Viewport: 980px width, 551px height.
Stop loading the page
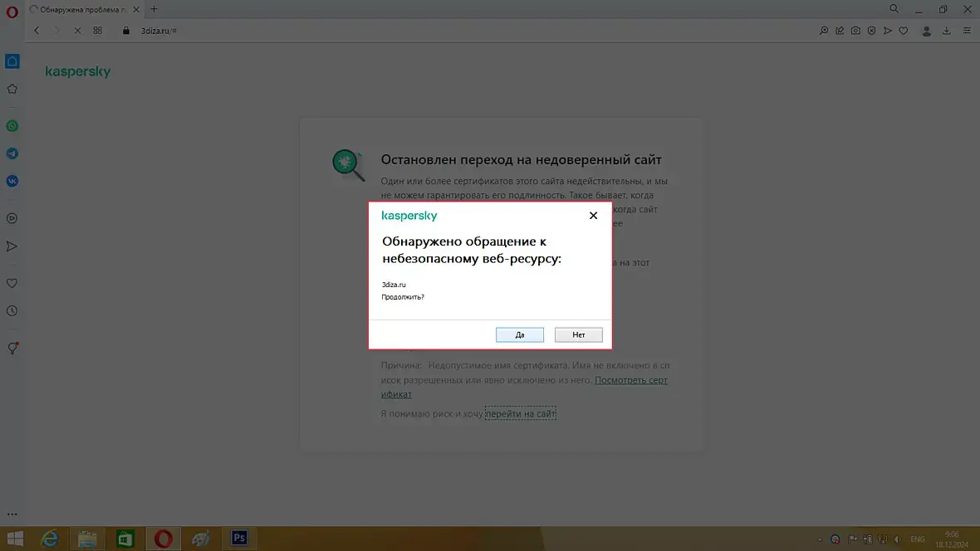click(x=77, y=31)
